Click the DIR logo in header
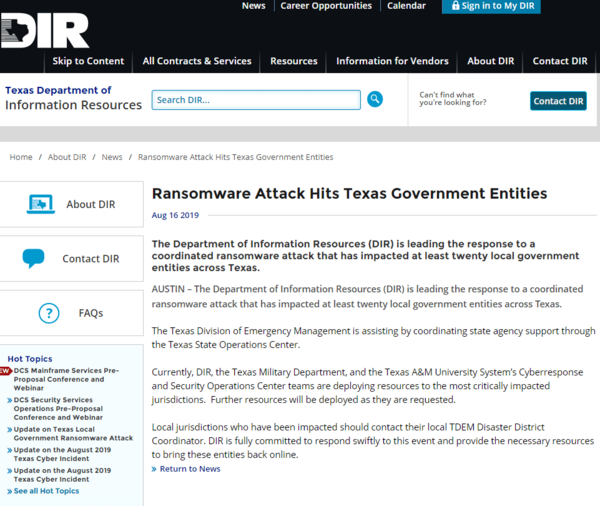This screenshot has height=506, width=600. (45, 31)
